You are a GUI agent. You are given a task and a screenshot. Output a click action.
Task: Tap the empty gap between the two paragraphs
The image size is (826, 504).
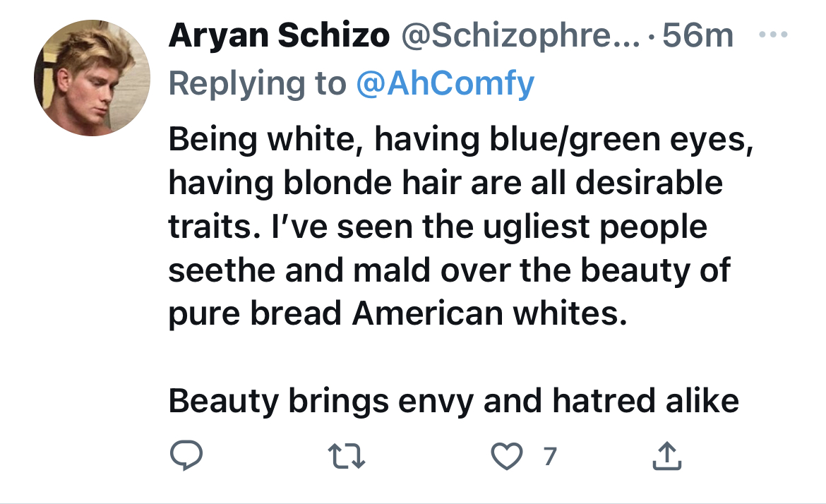point(453,358)
